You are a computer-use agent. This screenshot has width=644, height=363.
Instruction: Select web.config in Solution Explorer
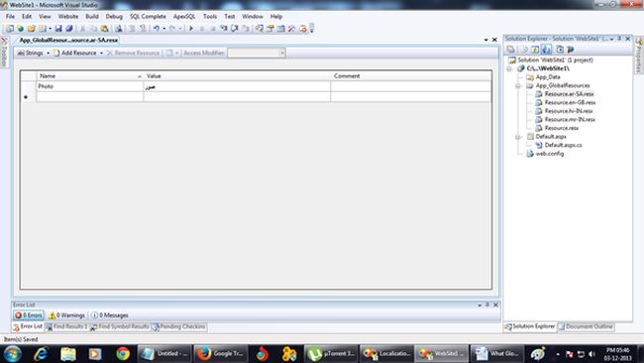(x=550, y=154)
